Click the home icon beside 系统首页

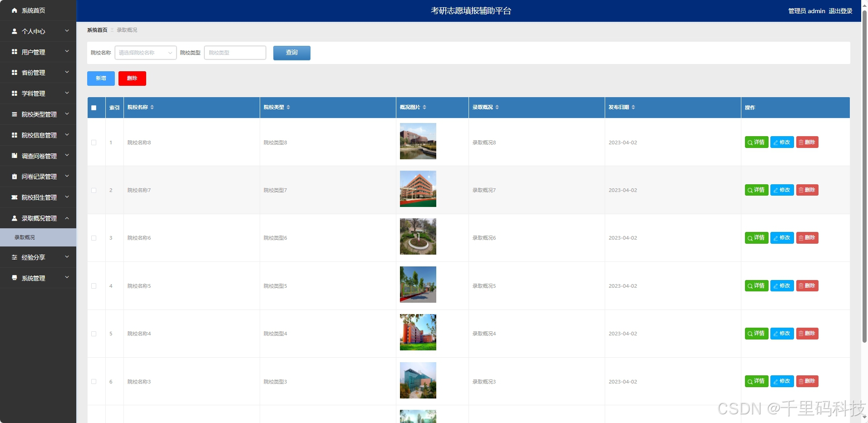[15, 10]
